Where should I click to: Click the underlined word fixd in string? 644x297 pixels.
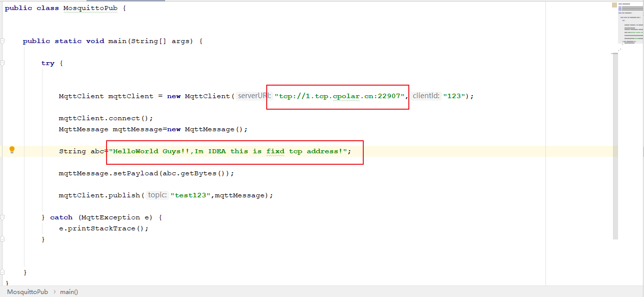[x=275, y=151]
